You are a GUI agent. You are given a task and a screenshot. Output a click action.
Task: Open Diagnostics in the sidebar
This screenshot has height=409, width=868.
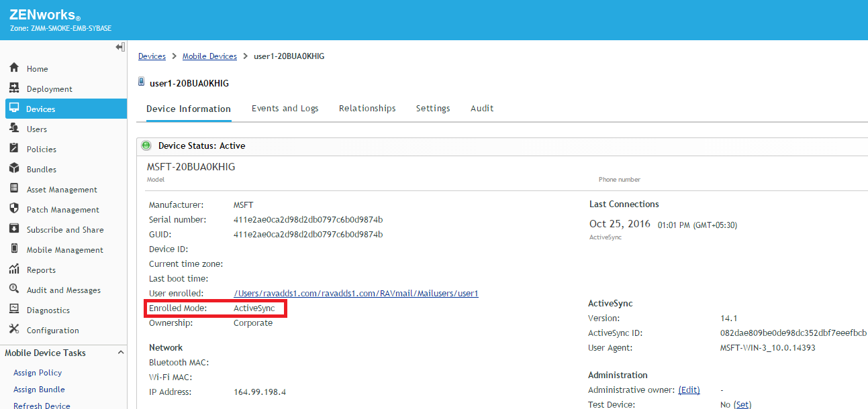tap(48, 310)
